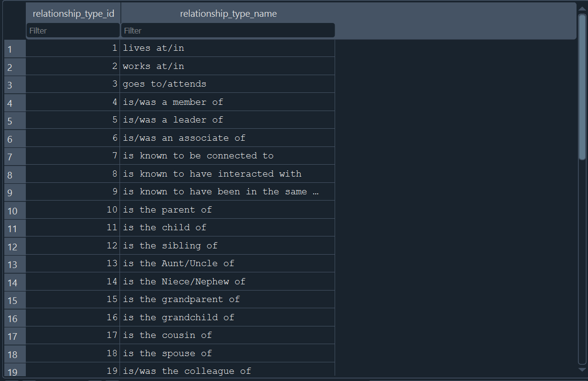Sort by relationship_type_id column header

73,13
